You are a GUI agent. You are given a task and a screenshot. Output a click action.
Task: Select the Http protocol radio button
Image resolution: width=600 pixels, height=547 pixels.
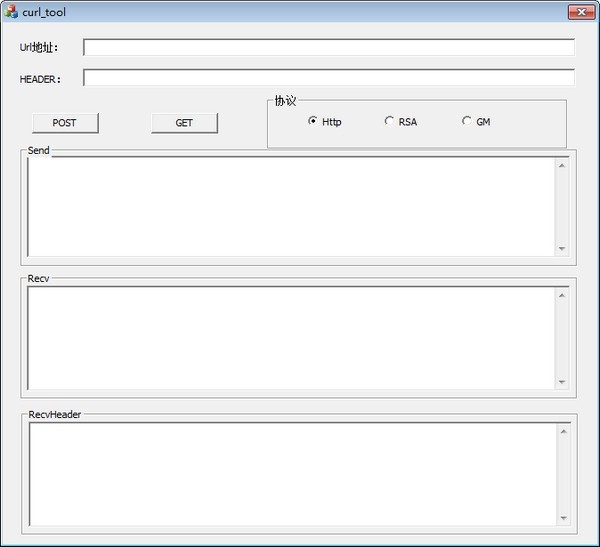[313, 121]
